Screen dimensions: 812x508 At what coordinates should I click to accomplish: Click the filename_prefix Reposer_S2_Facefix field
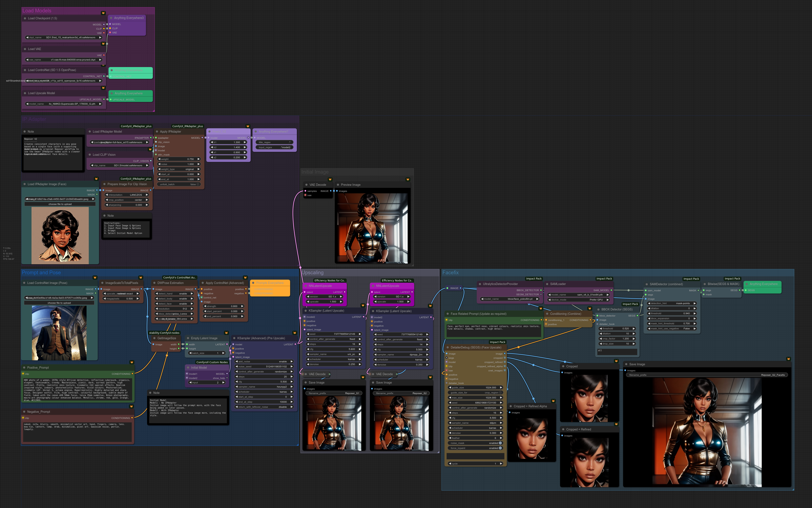click(707, 375)
